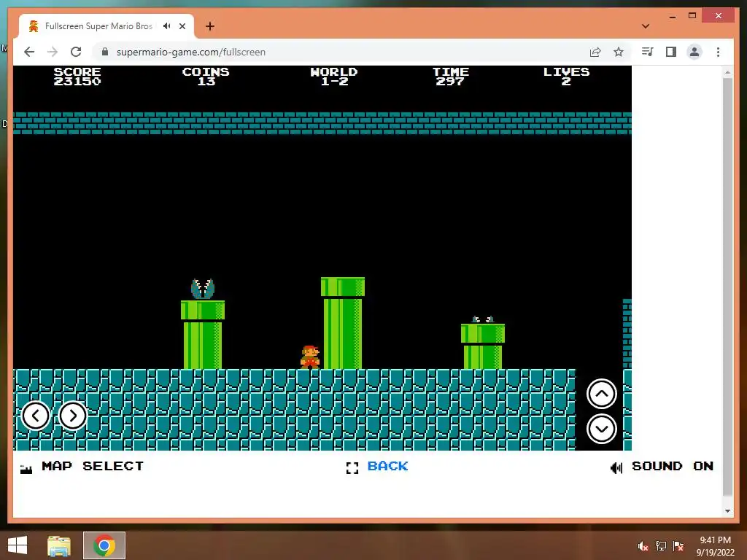747x560 pixels.
Task: Tap the down arrow crouch control
Action: point(602,429)
